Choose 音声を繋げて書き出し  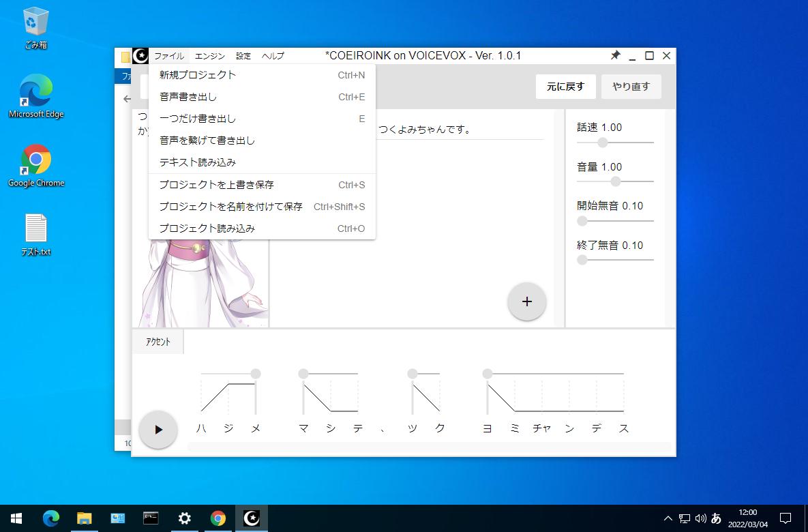262,141
